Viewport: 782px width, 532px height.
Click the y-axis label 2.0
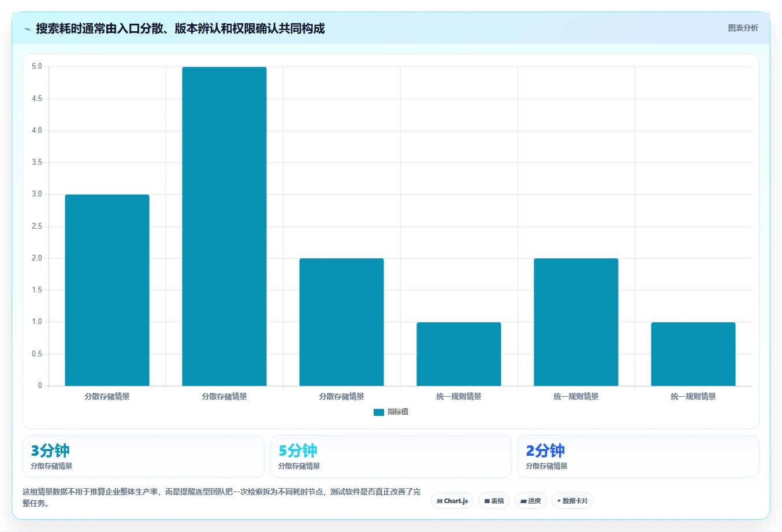pos(37,258)
